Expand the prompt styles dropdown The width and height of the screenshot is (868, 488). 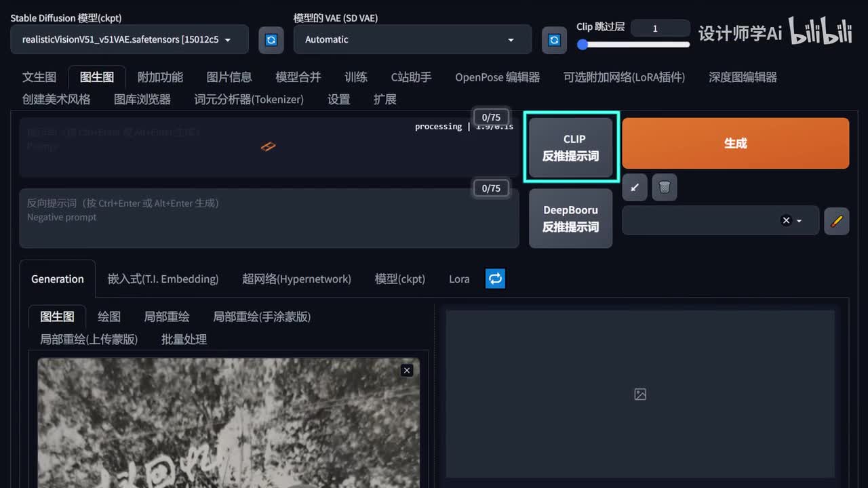(800, 221)
